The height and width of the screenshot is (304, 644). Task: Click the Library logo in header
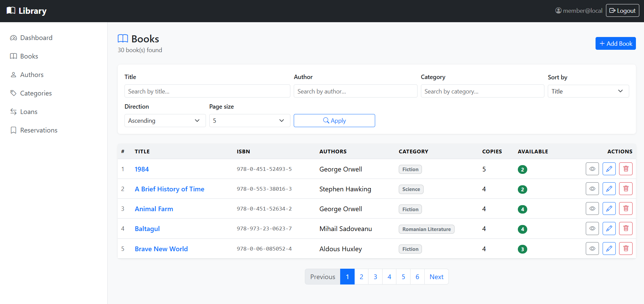[27, 11]
